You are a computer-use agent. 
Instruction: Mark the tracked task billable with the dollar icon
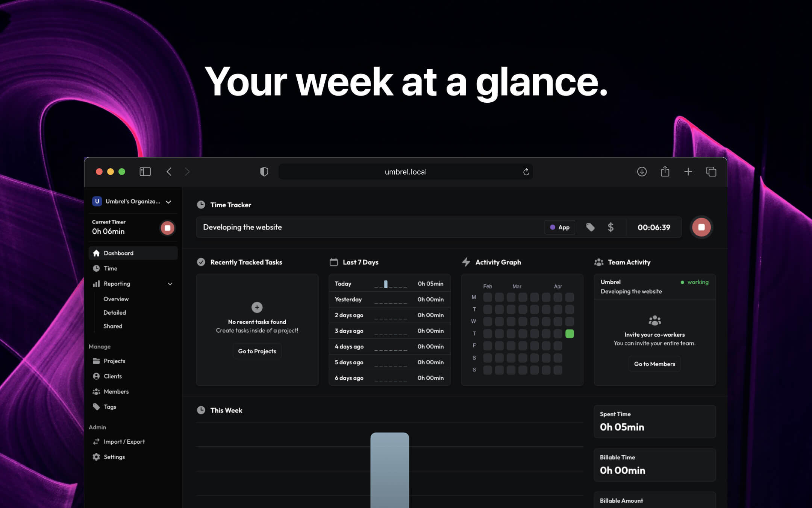click(x=611, y=227)
